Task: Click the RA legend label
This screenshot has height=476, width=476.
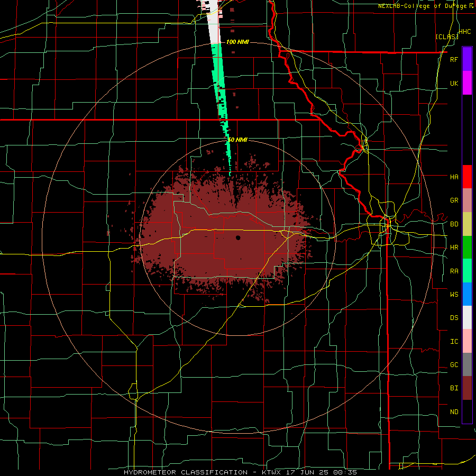Action: (454, 271)
